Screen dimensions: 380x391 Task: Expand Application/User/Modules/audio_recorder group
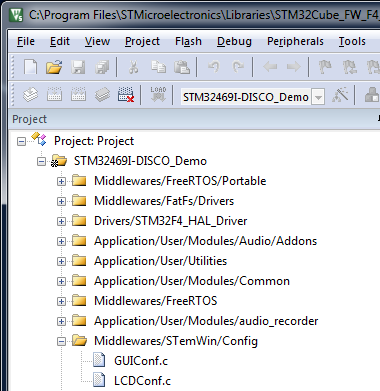[61, 321]
